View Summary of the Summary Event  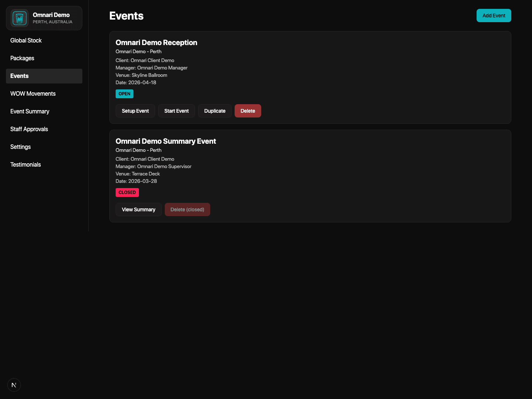139,209
